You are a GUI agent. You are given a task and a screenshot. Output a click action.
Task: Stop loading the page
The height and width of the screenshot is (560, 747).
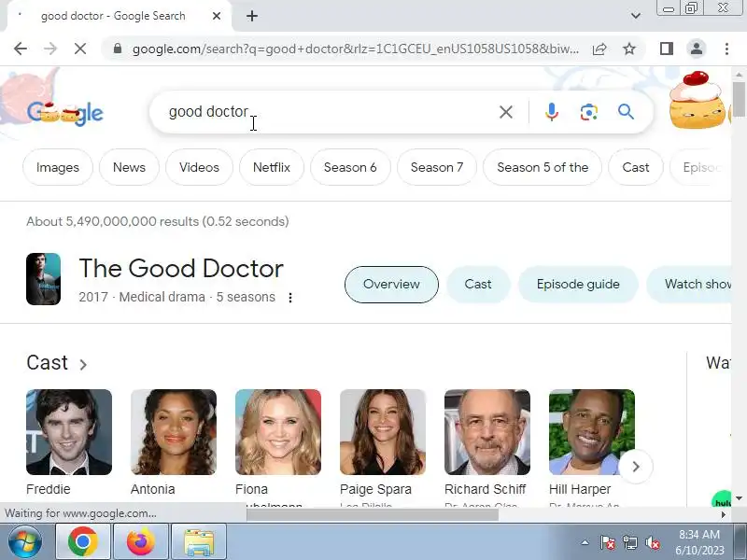pyautogui.click(x=80, y=49)
